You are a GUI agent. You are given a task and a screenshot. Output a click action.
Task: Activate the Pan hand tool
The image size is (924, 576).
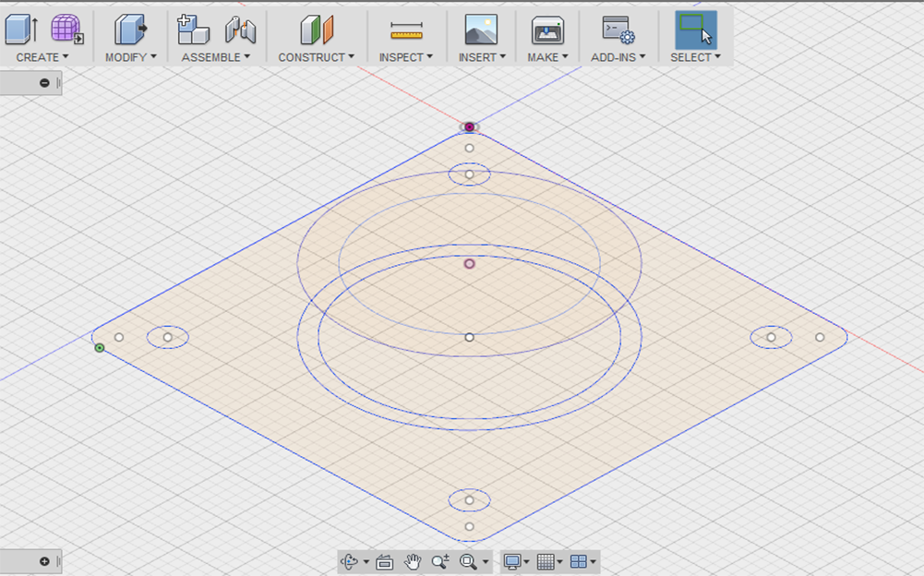coord(413,562)
